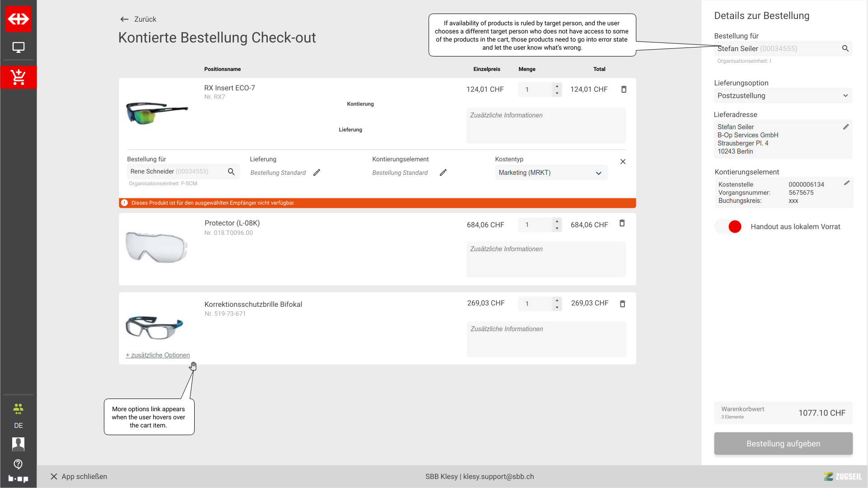Image resolution: width=868 pixels, height=488 pixels.
Task: Remove the Protector (L-08K) from cart
Action: [622, 223]
